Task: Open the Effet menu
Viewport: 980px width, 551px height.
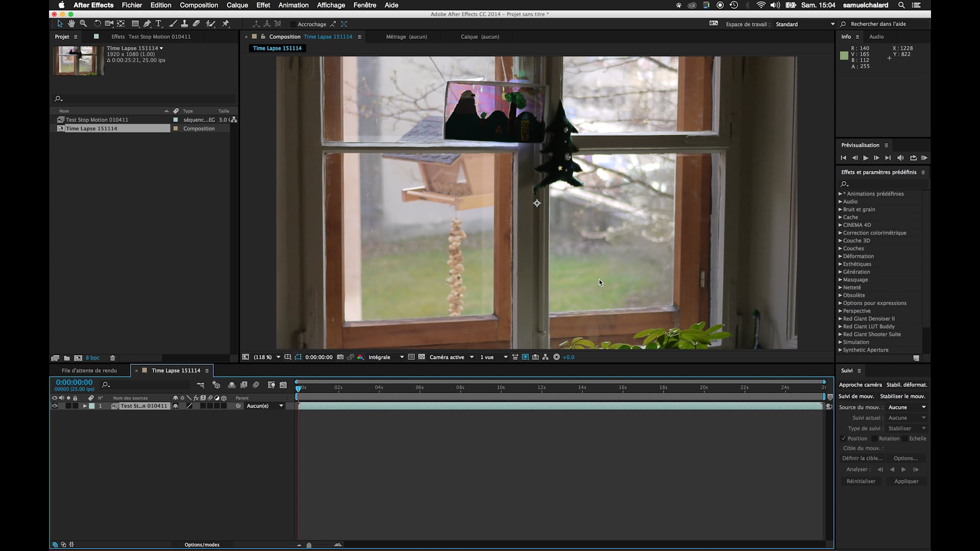Action: tap(263, 5)
